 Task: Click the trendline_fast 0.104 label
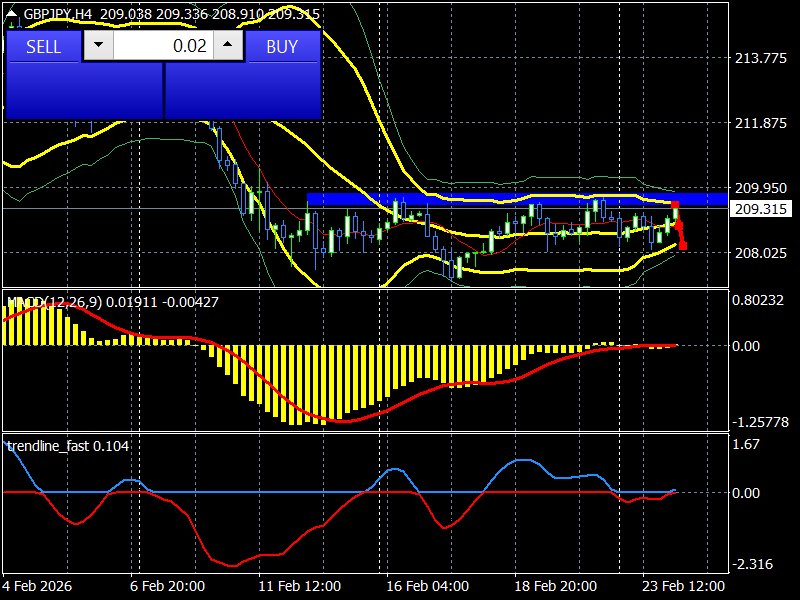[x=68, y=446]
